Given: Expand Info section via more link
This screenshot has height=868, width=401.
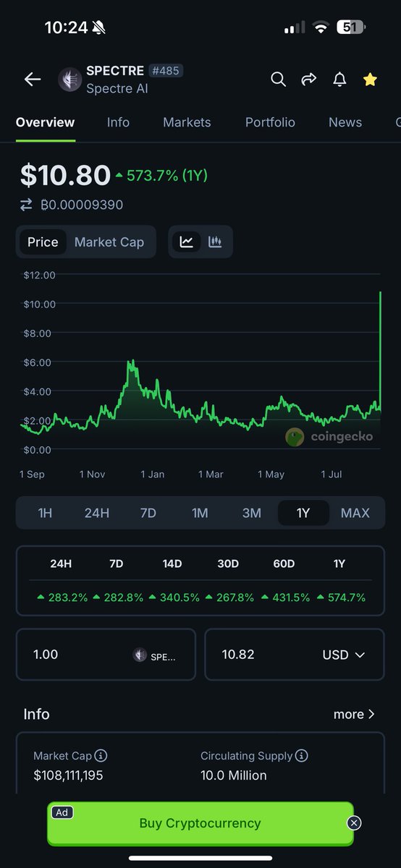Looking at the screenshot, I should coord(354,714).
